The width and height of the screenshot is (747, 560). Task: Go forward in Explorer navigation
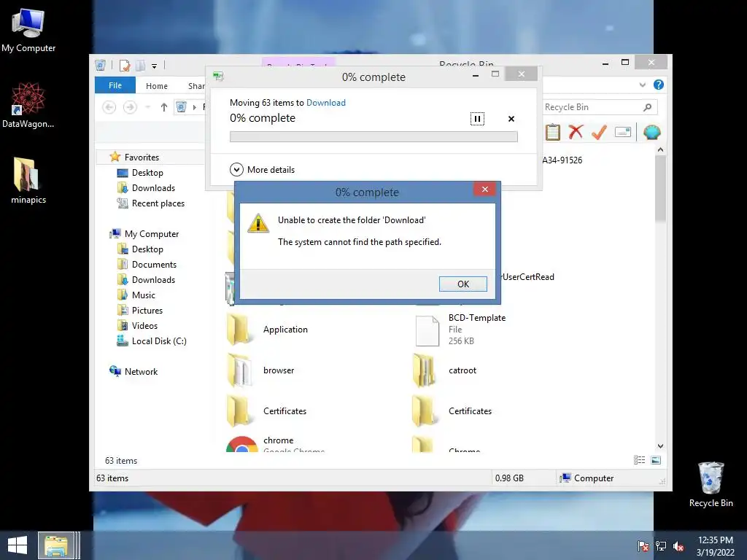tap(130, 107)
